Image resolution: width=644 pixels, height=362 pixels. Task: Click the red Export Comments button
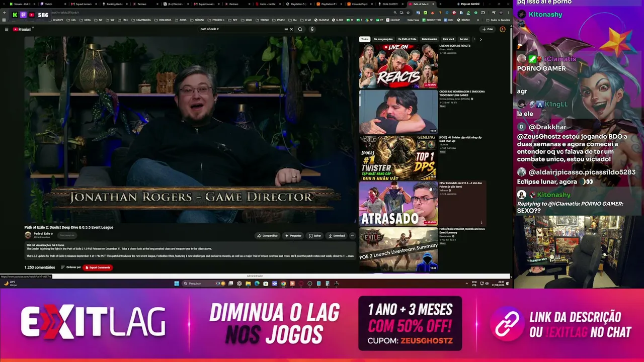(98, 267)
